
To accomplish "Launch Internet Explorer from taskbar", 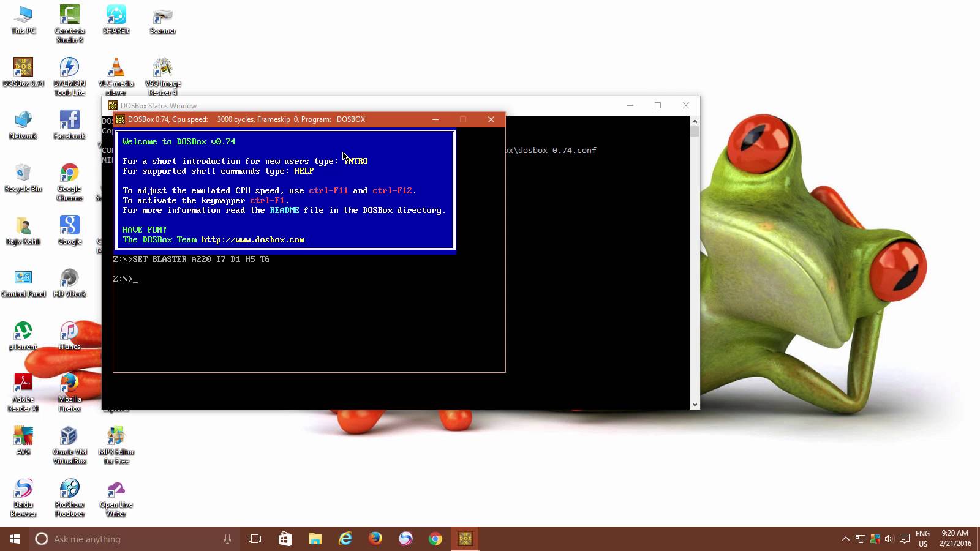I will (345, 539).
